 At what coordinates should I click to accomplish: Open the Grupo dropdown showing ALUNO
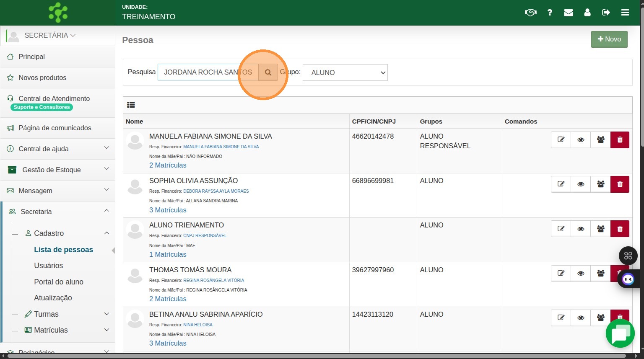(x=345, y=72)
